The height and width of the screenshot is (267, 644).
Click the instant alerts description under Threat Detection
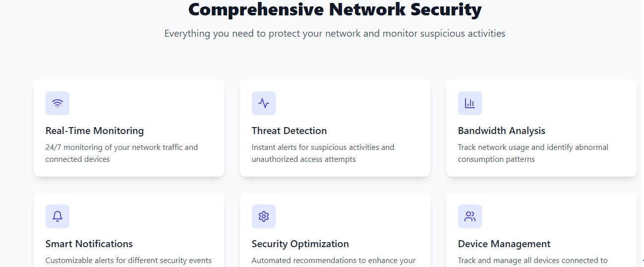(x=323, y=153)
